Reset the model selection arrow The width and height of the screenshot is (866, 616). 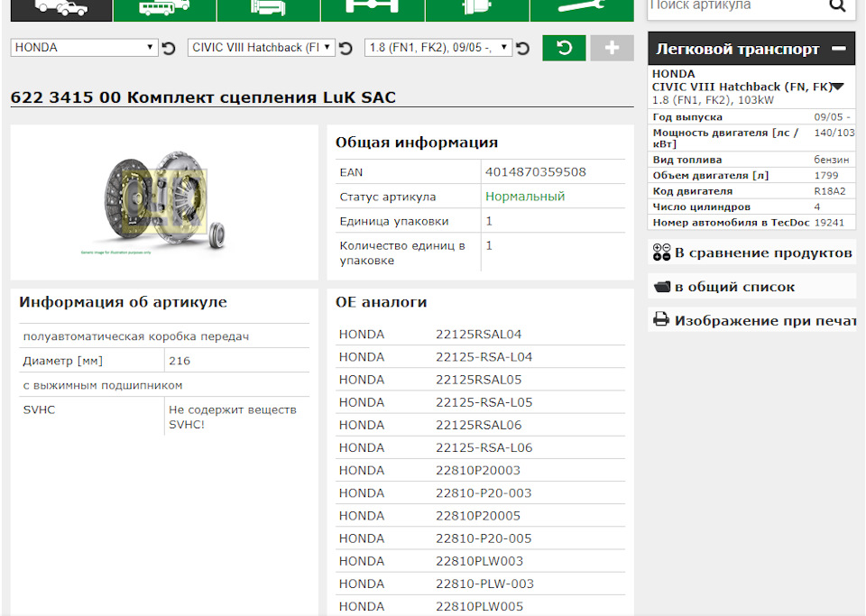[x=345, y=49]
